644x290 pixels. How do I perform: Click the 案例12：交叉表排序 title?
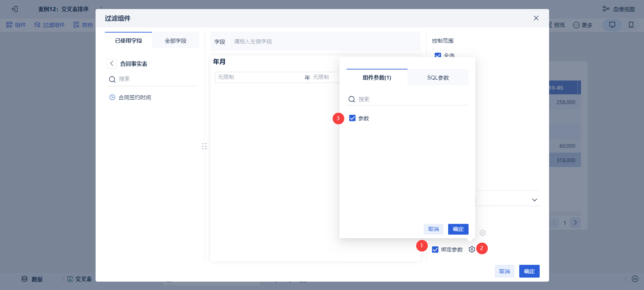tap(63, 9)
